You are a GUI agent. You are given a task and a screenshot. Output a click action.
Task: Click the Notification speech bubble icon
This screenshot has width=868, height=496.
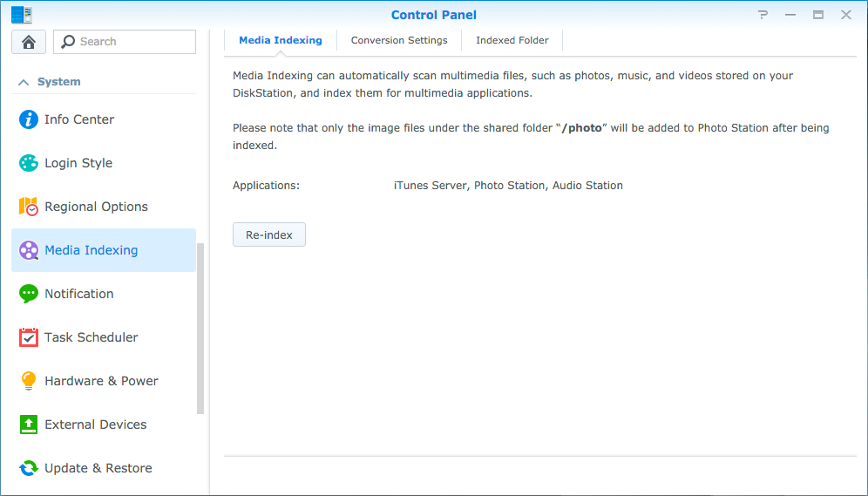click(x=29, y=294)
